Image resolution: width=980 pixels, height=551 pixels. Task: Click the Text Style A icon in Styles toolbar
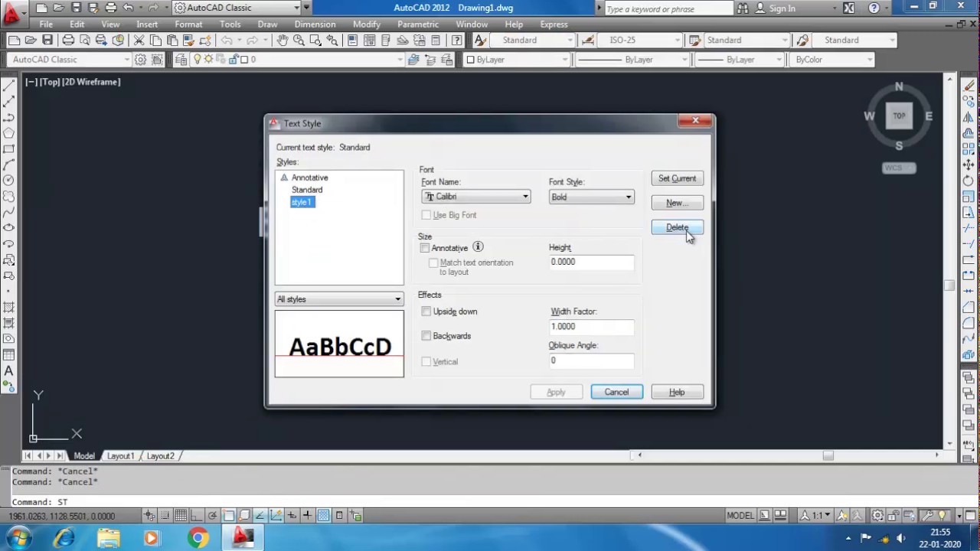480,40
